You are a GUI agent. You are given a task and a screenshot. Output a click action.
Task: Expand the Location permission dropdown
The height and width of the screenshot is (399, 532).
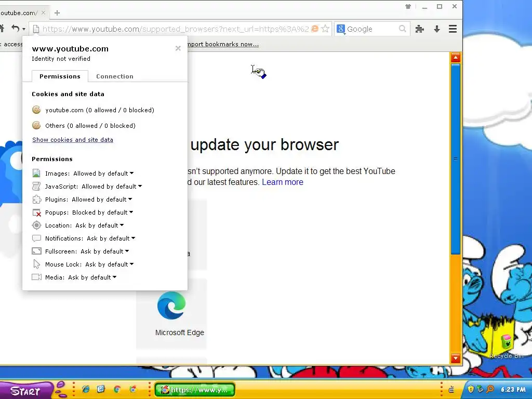pyautogui.click(x=122, y=225)
